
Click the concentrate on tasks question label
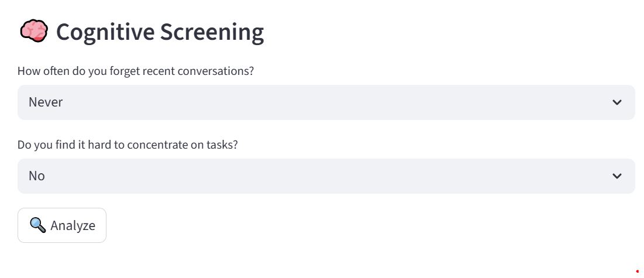[x=128, y=145]
